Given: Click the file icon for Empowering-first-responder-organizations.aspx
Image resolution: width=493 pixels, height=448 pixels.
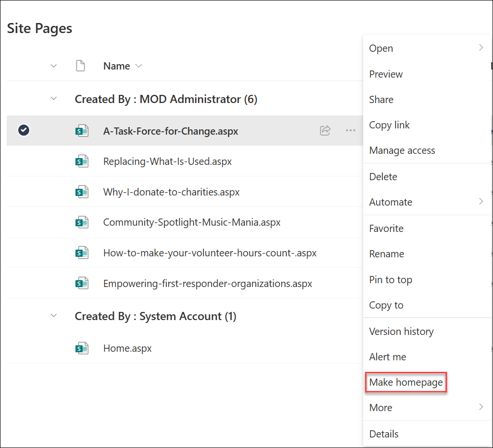Looking at the screenshot, I should coord(82,284).
